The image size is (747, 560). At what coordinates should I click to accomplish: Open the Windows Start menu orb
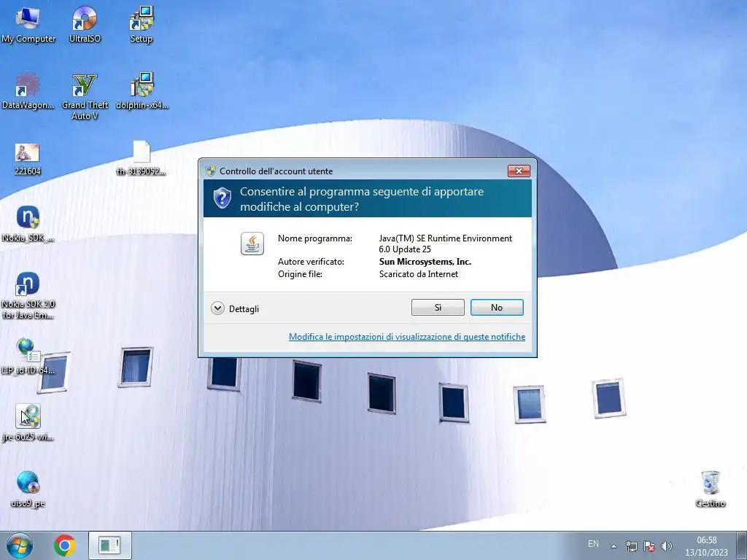20,545
